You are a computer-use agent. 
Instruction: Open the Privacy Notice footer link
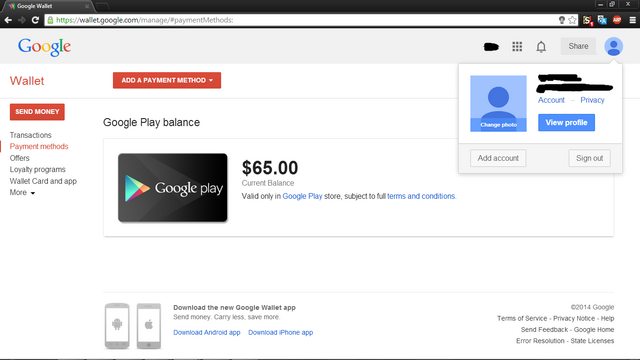click(574, 318)
